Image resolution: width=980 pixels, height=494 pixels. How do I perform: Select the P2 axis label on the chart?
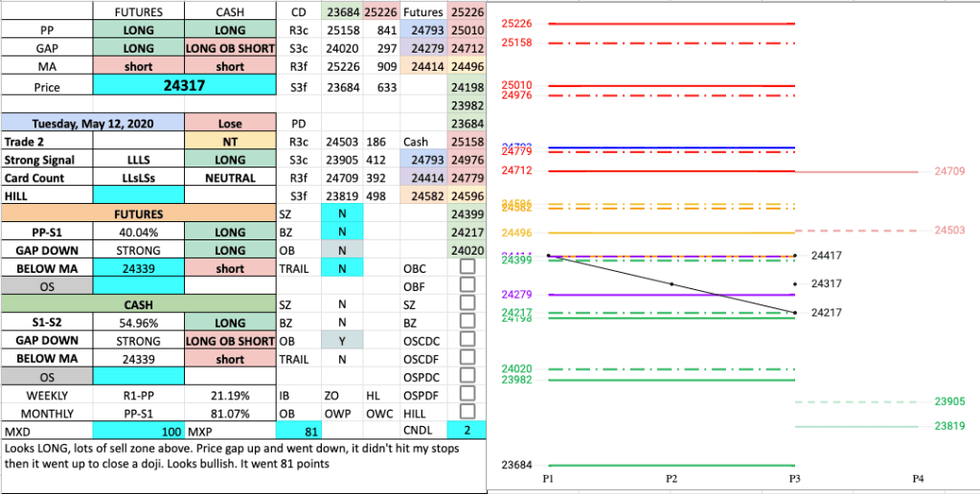671,478
